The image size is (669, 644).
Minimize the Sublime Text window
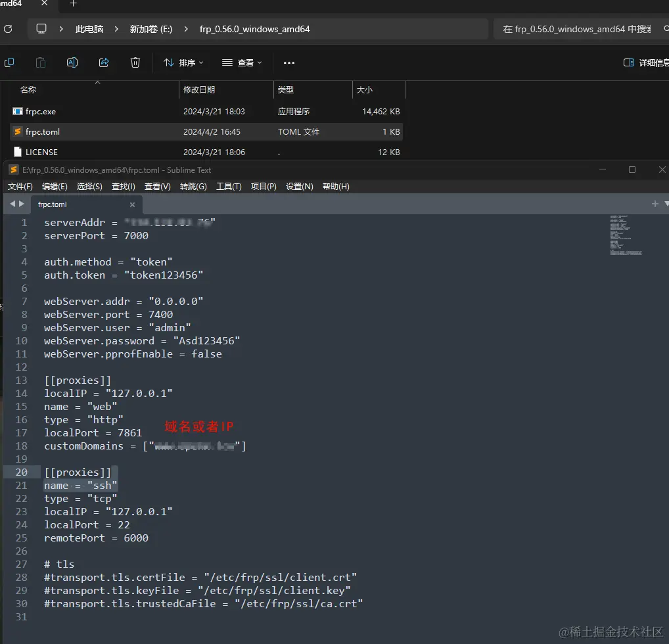[x=603, y=170]
